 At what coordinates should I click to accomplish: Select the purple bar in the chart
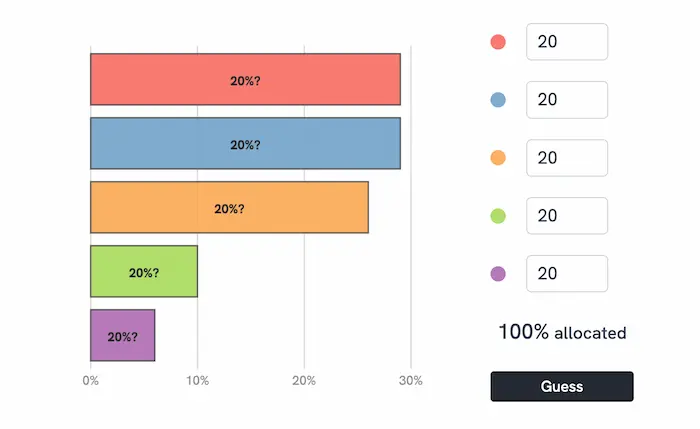(122, 335)
